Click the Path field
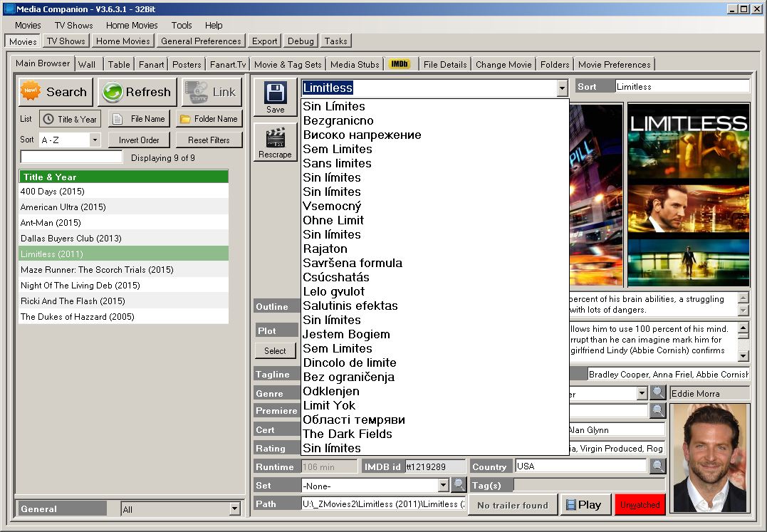The image size is (767, 532). point(383,504)
